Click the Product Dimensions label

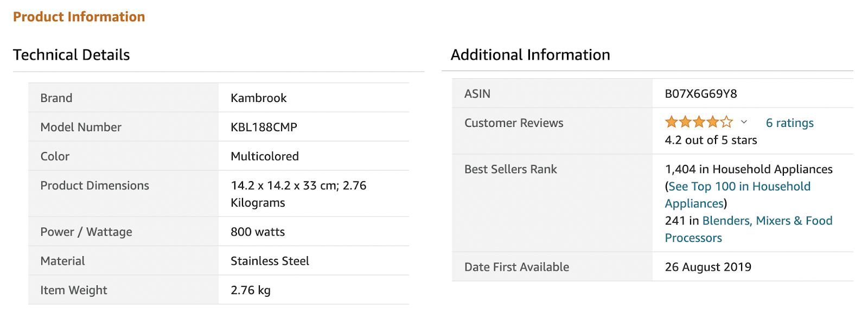(94, 186)
